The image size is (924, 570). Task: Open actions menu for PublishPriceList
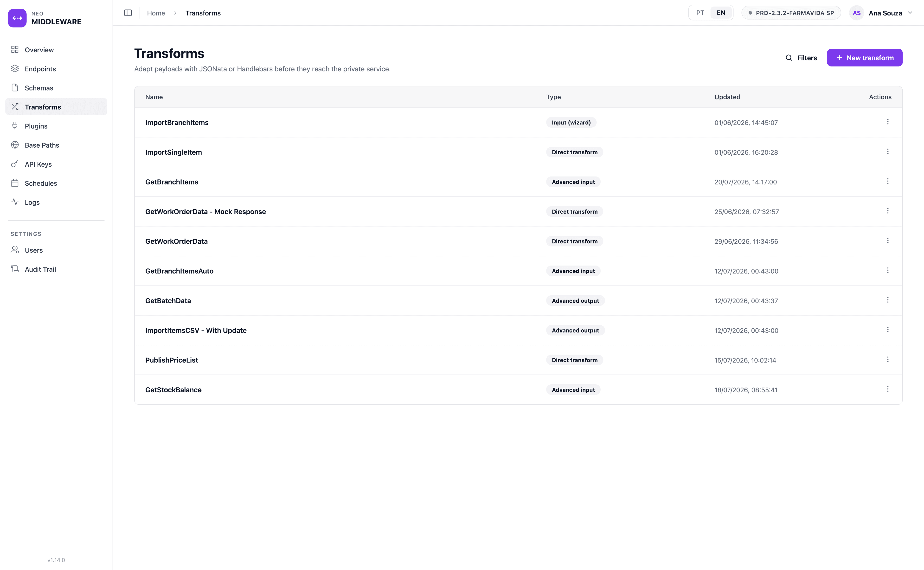[887, 360]
